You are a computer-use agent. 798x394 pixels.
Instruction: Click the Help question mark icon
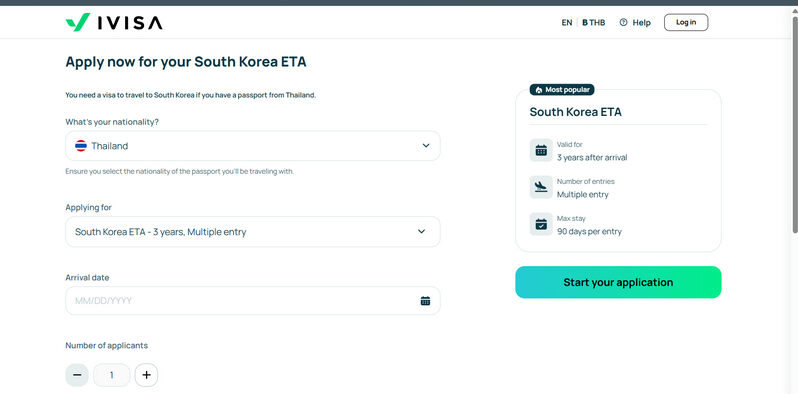tap(623, 22)
